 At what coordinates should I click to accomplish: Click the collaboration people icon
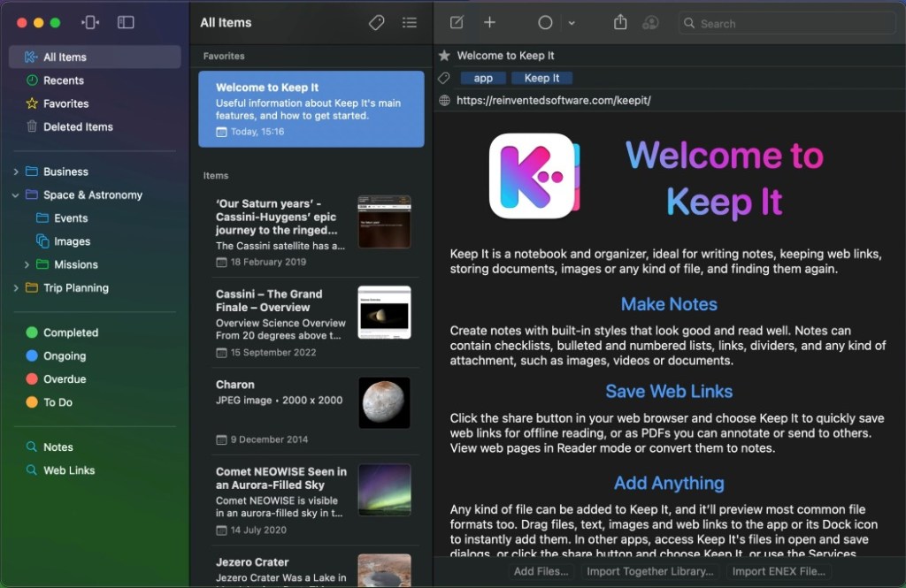[x=651, y=22]
